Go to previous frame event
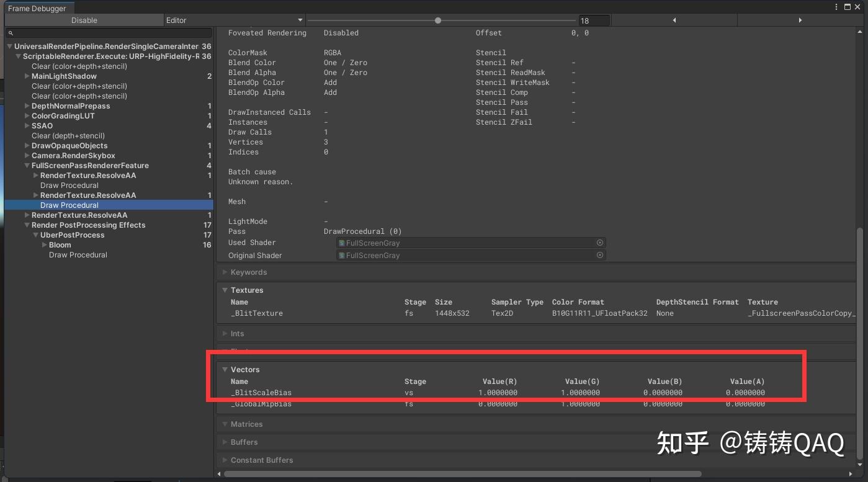Image resolution: width=868 pixels, height=482 pixels. point(674,20)
